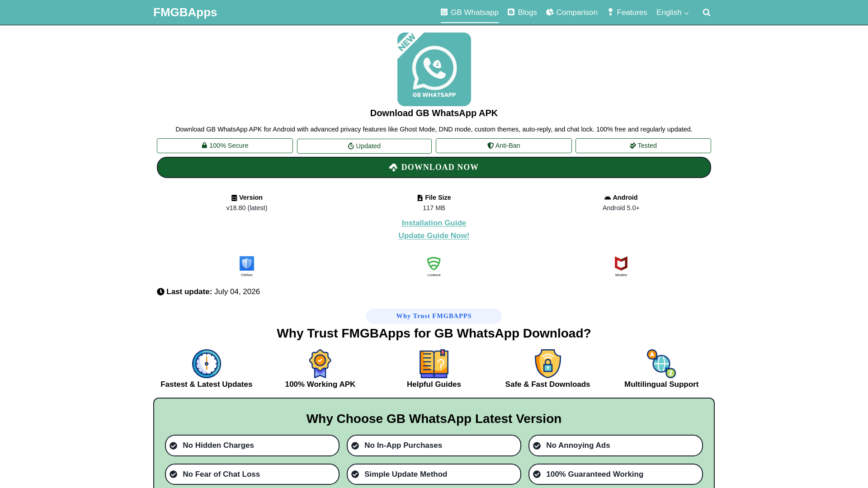Open the Update Guide Now! link
The width and height of the screenshot is (868, 488).
434,235
